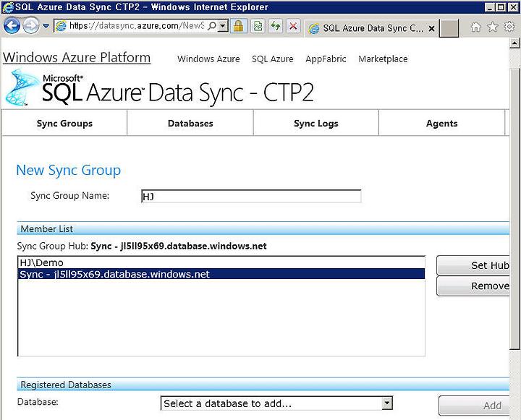Screen dimensions: 521x420
Task: Open browser Tools gear icon
Action: (x=509, y=27)
